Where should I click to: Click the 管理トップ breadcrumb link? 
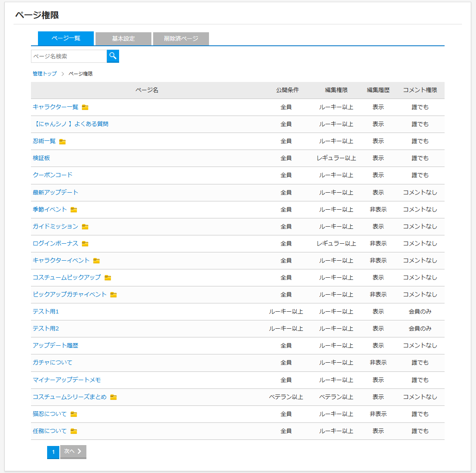pos(45,74)
